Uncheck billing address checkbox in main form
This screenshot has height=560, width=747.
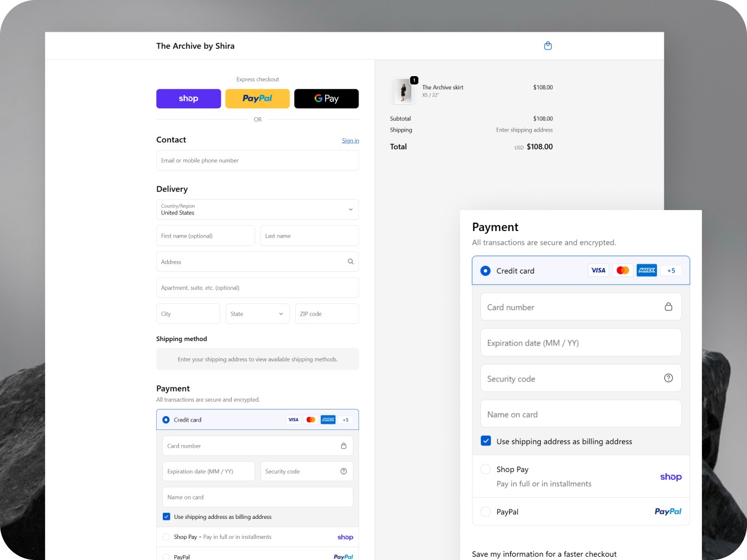(x=166, y=517)
